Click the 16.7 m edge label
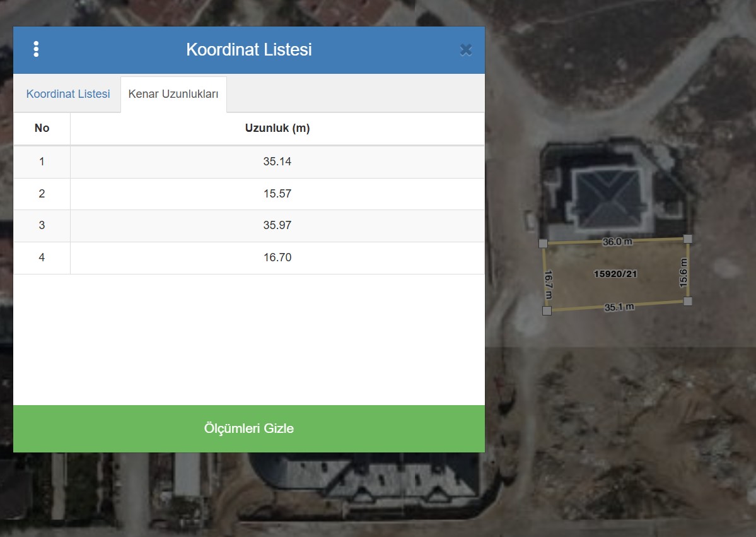 pyautogui.click(x=548, y=284)
